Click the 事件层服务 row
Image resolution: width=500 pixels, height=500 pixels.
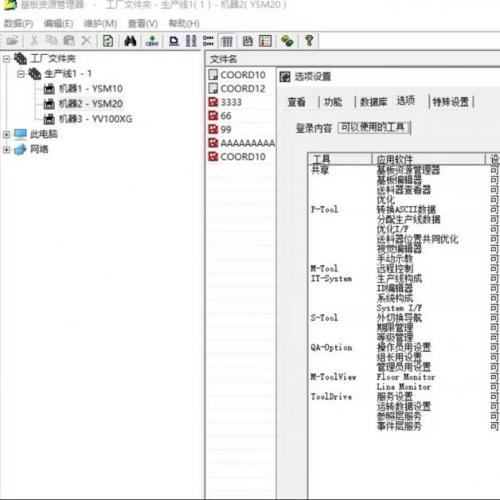pos(399,426)
